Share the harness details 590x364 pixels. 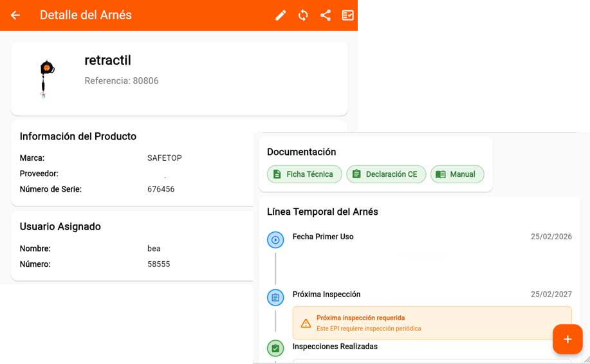click(326, 15)
